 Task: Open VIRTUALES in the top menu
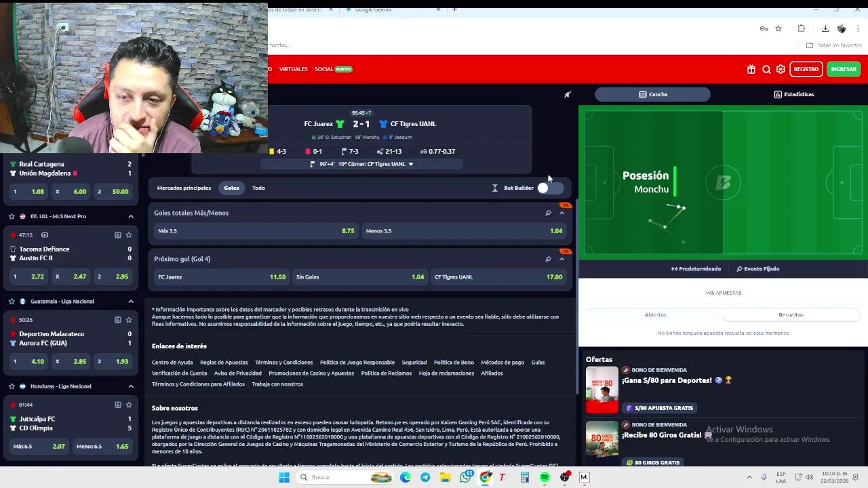(294, 69)
